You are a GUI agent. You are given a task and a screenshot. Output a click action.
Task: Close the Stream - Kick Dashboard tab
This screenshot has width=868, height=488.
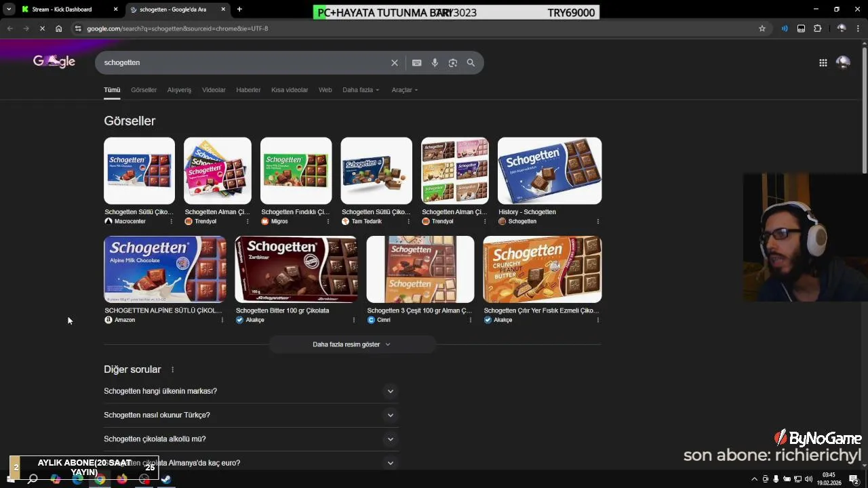click(115, 9)
